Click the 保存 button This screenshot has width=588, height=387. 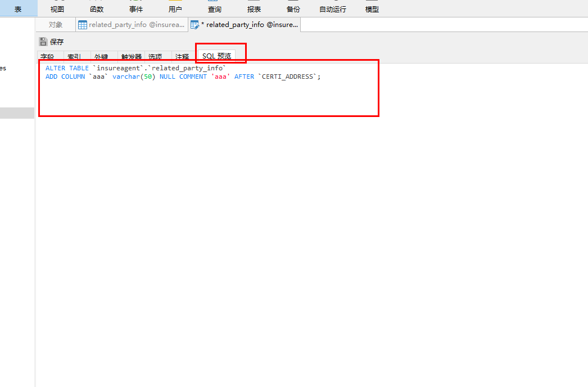(x=52, y=42)
